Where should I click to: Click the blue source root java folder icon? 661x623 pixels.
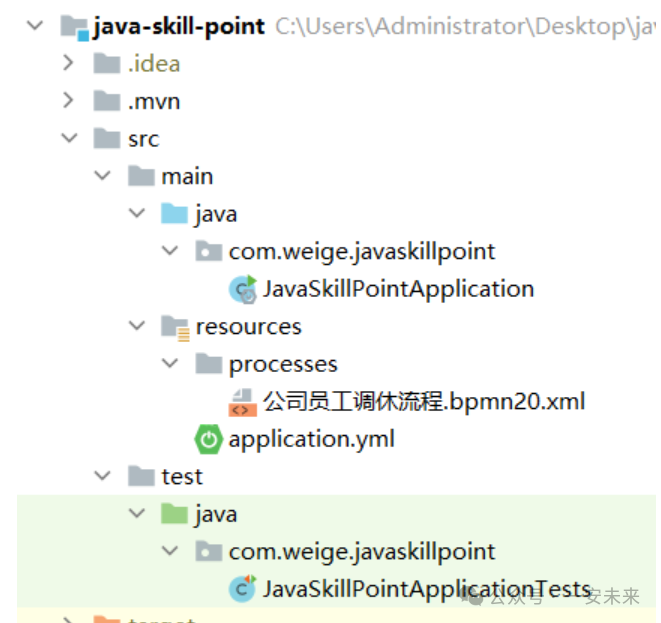point(174,214)
